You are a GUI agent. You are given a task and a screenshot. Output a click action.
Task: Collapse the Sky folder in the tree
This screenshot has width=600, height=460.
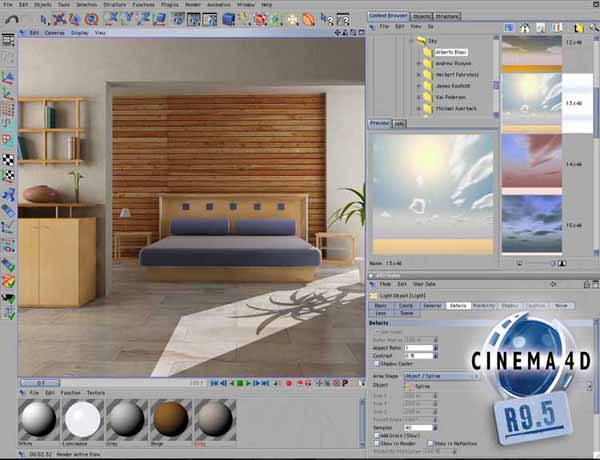point(411,41)
